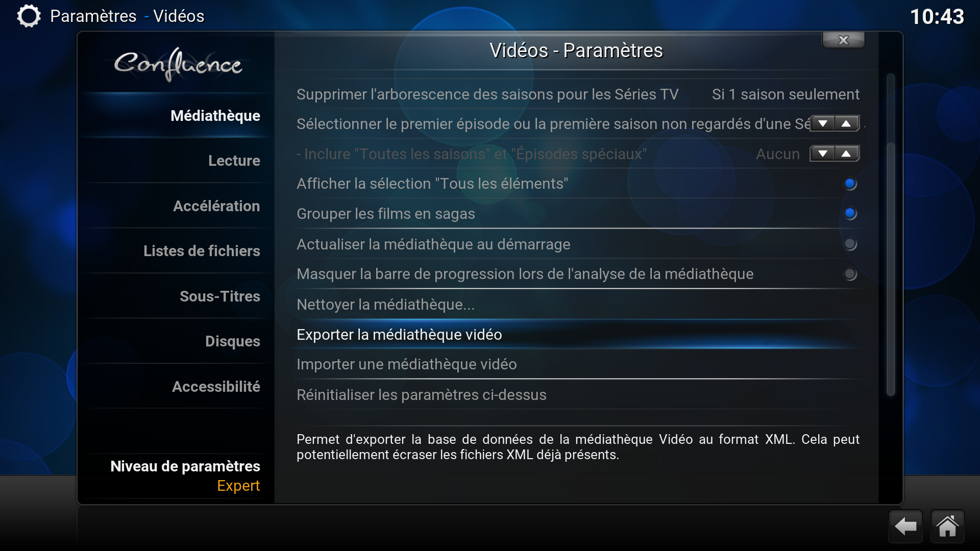Click down arrow next to Aucun

click(822, 154)
